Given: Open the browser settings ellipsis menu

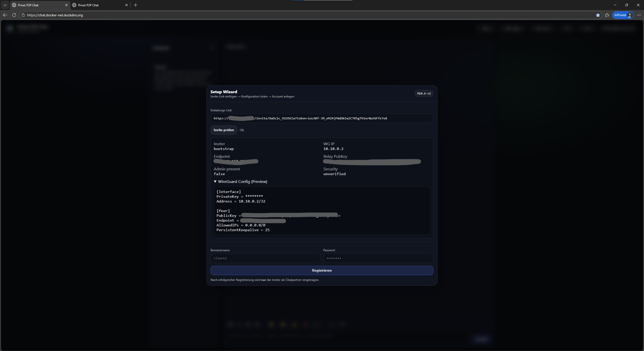Looking at the screenshot, I should click(x=639, y=15).
